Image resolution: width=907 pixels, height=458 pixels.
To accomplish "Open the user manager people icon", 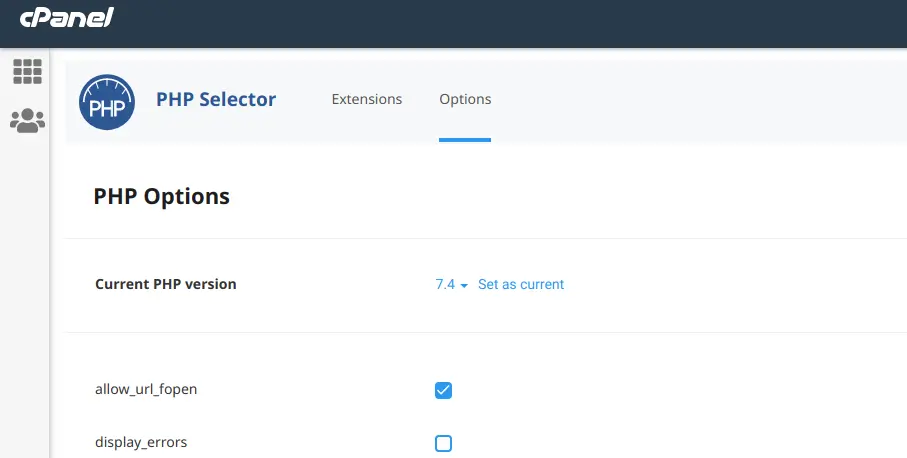I will pos(27,121).
